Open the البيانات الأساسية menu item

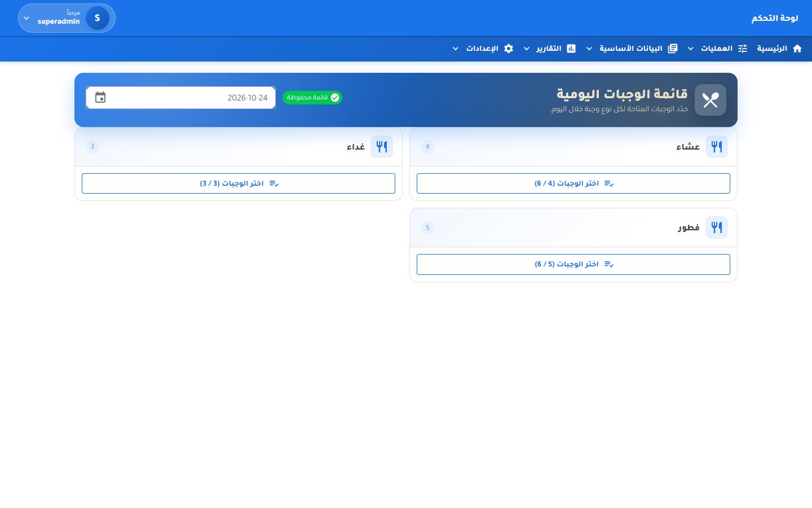tap(632, 49)
